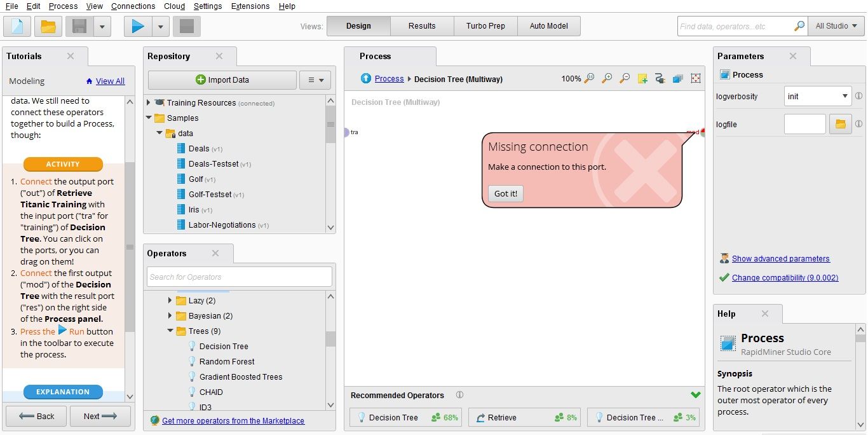Switch to the Auto Model view
The image size is (868, 435).
point(548,26)
